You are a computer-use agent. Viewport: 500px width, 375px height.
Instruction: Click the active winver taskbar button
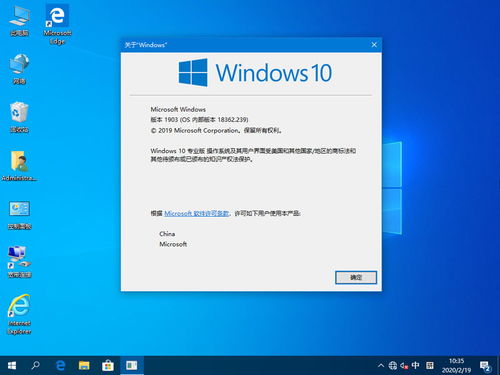point(132,366)
